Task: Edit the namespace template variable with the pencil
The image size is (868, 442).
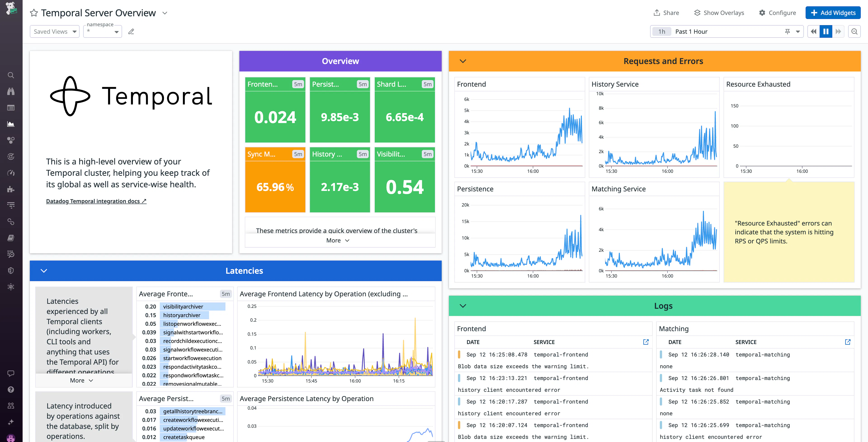Action: pyautogui.click(x=131, y=31)
